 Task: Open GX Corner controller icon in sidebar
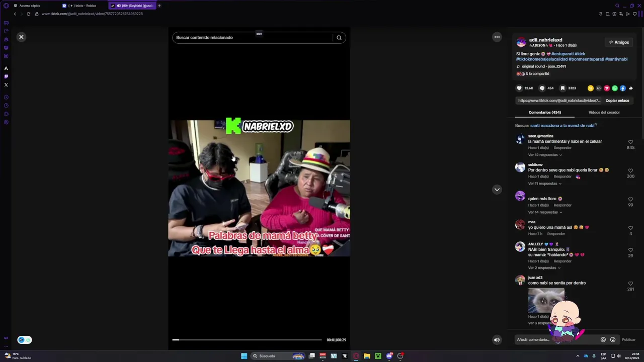[x=6, y=23]
